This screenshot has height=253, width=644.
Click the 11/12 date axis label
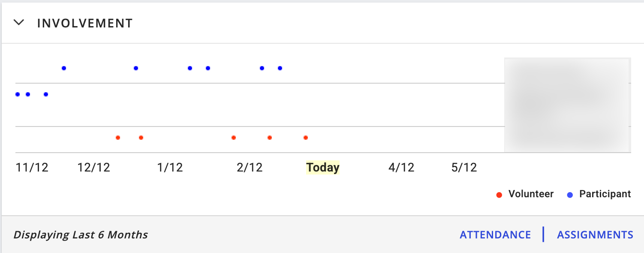(x=32, y=167)
